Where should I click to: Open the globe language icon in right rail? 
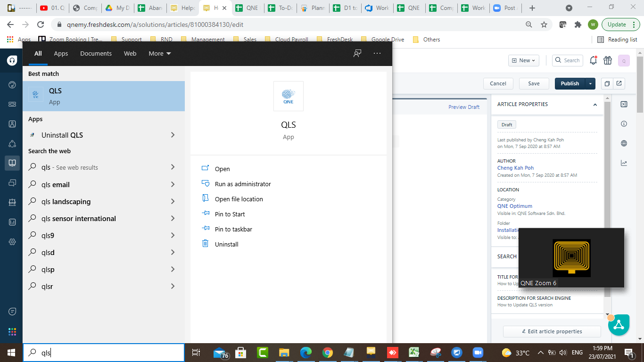tap(624, 143)
